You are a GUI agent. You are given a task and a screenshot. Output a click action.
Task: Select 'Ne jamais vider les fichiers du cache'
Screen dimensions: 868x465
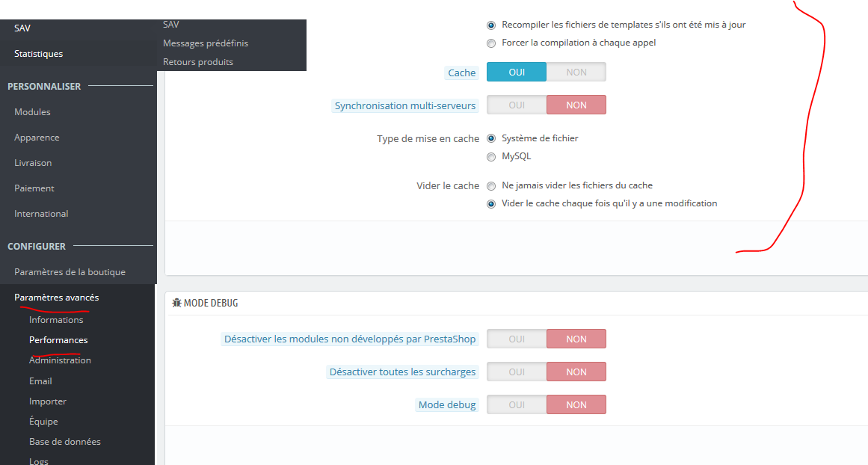pos(491,186)
